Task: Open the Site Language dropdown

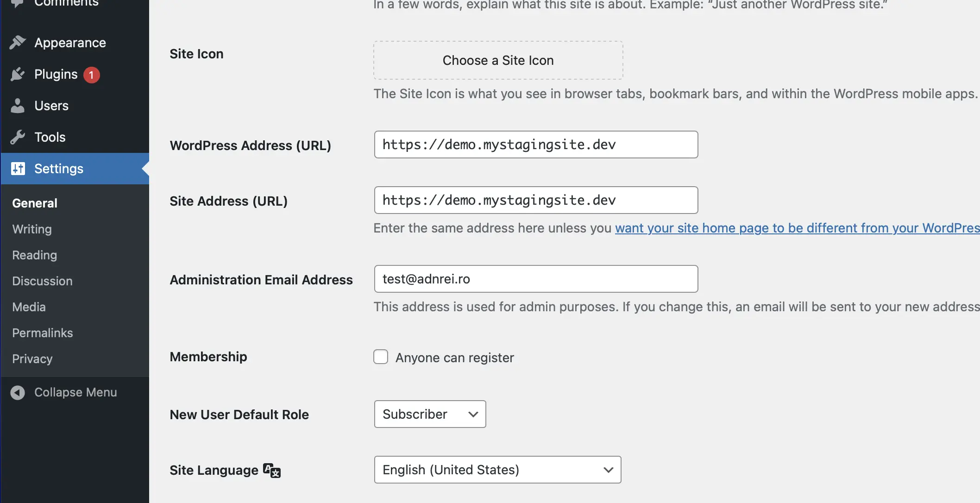Action: (497, 470)
